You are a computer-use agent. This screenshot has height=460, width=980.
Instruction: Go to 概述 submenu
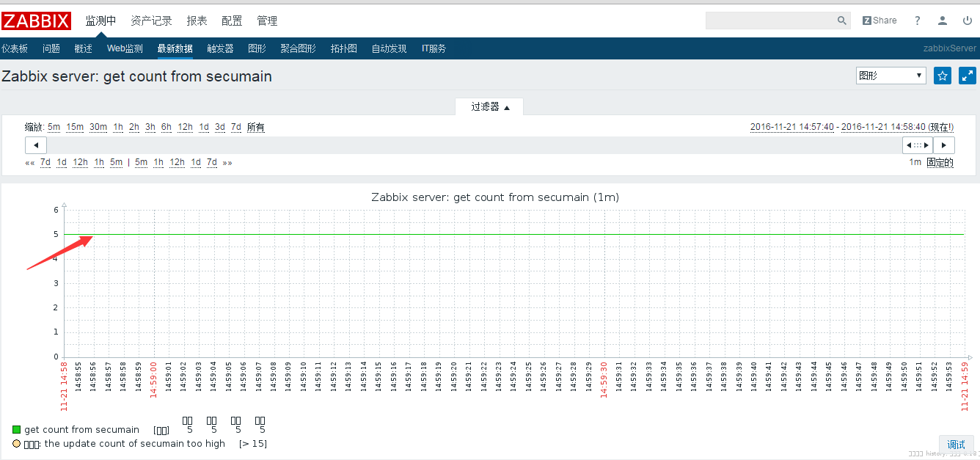point(84,48)
